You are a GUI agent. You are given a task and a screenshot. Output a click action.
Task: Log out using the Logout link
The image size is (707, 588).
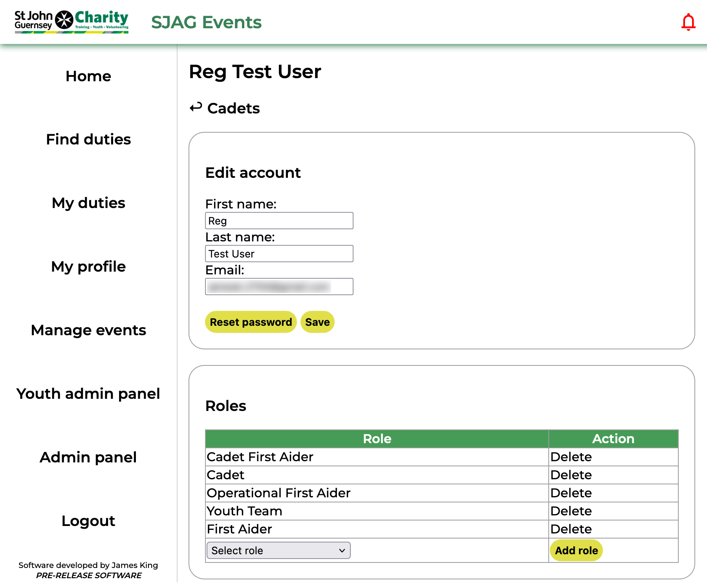88,521
